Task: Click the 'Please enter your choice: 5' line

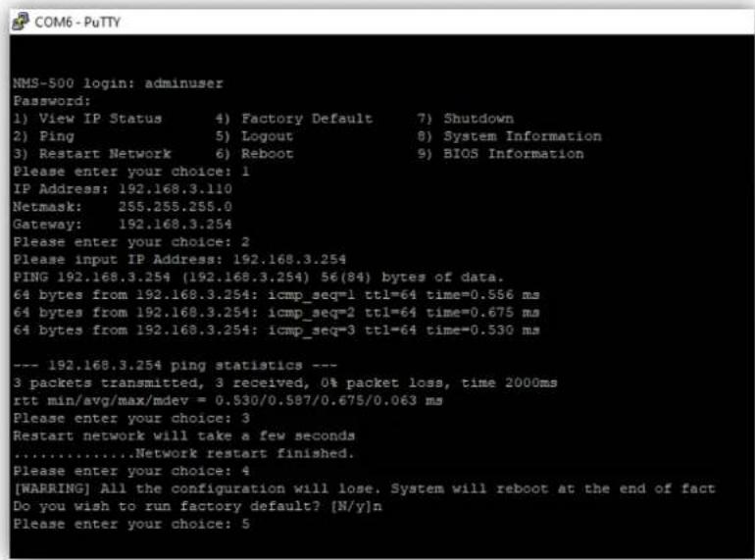Action: tap(131, 524)
